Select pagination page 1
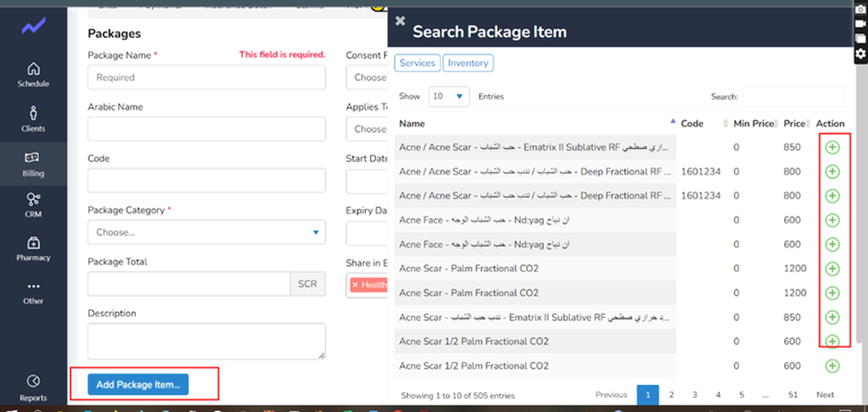 647,394
